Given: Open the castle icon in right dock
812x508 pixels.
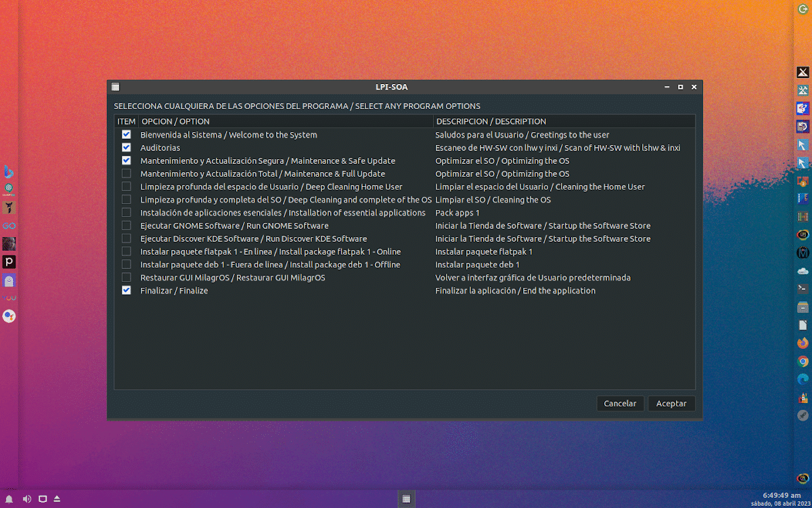Looking at the screenshot, I should pyautogui.click(x=803, y=397).
